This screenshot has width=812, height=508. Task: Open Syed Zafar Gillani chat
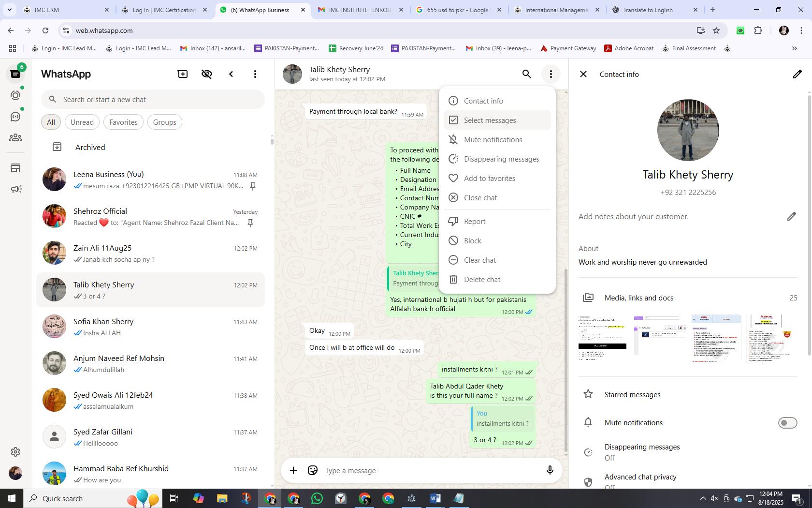(x=151, y=437)
